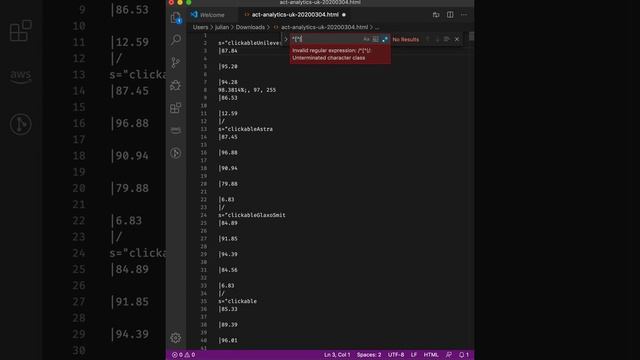Click the feedback icon in status bar
640x360 pixels.
click(449, 355)
